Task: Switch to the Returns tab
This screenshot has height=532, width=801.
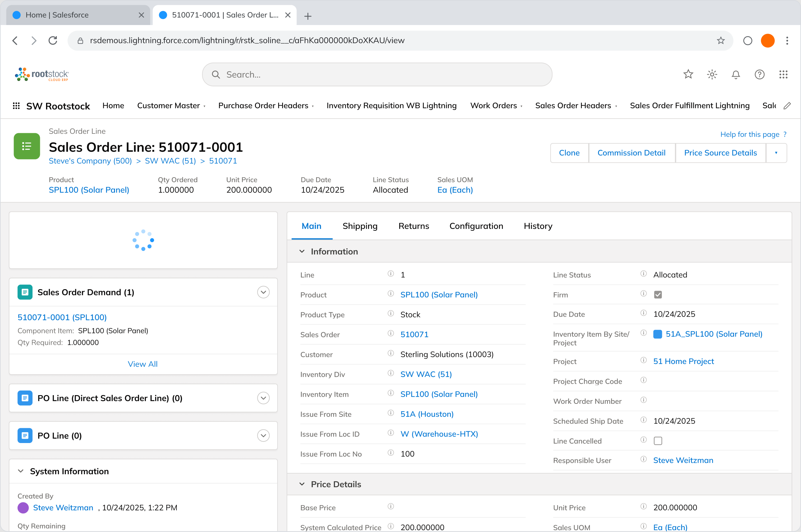Action: pyautogui.click(x=414, y=226)
